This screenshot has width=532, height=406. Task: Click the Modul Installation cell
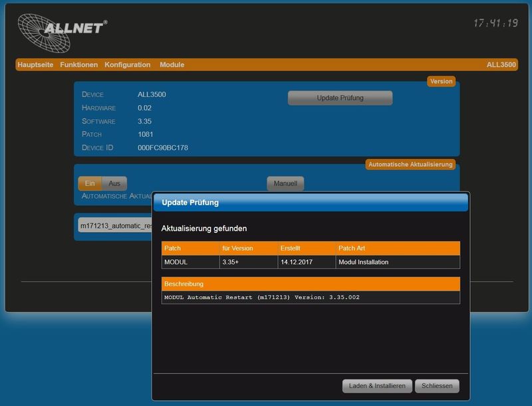tap(398, 262)
